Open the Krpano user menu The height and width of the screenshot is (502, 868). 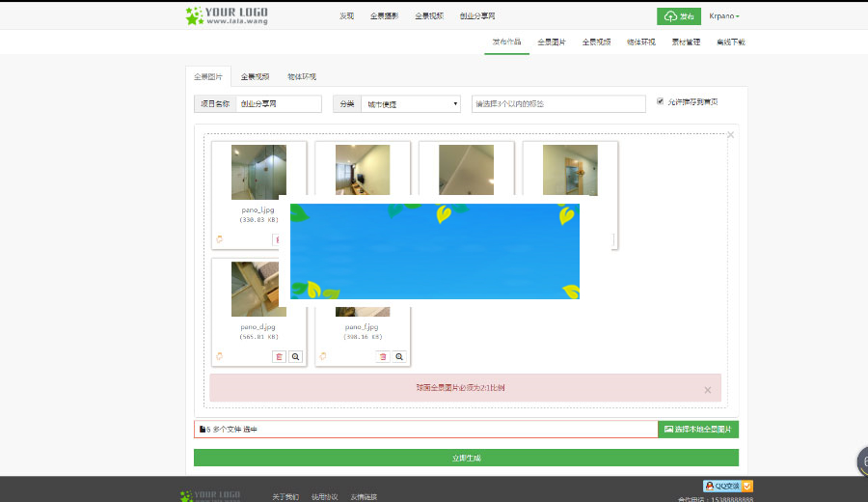[723, 16]
